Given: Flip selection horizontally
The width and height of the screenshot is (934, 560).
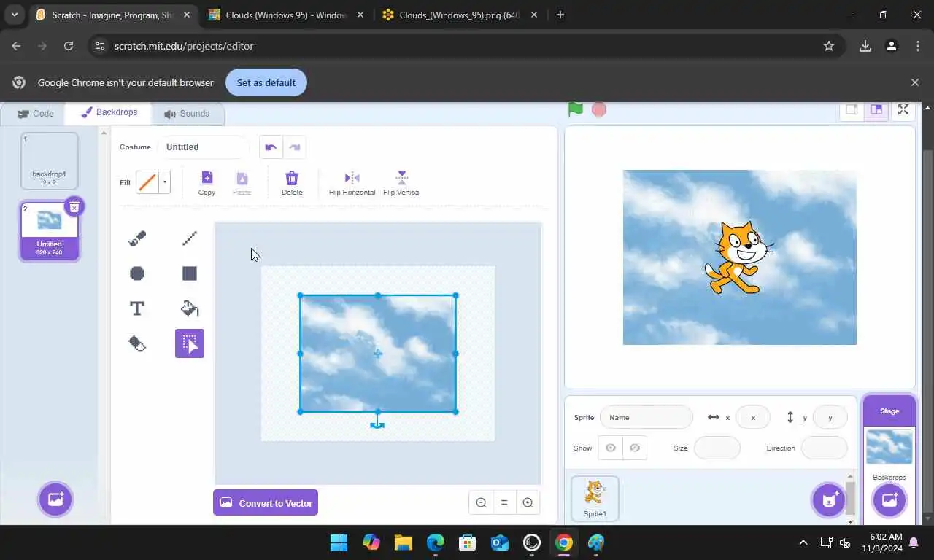Looking at the screenshot, I should coord(352,183).
